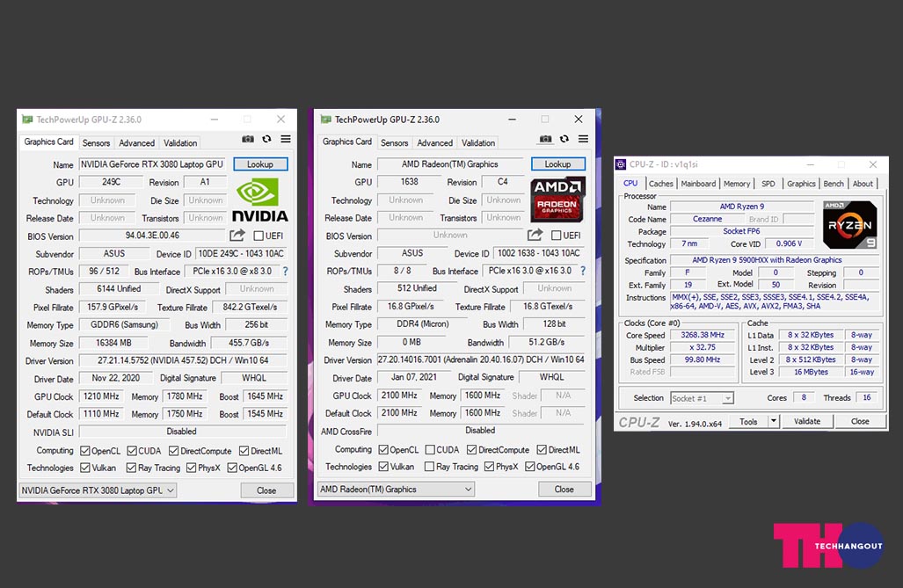Click the NVIDIA logo in GPU-Z
Viewport: 903px width, 588px height.
click(x=260, y=200)
